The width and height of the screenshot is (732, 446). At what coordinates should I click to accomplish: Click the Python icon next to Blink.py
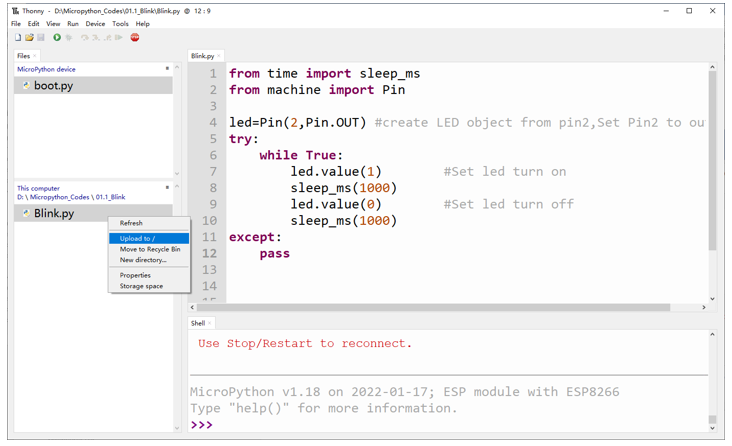click(26, 213)
